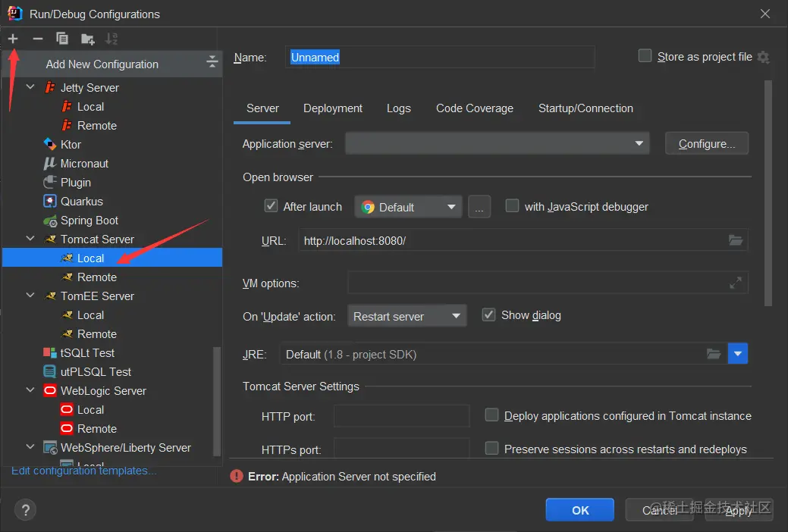This screenshot has height=532, width=788.
Task: Select the Micronaut configuration type
Action: pyautogui.click(x=84, y=164)
